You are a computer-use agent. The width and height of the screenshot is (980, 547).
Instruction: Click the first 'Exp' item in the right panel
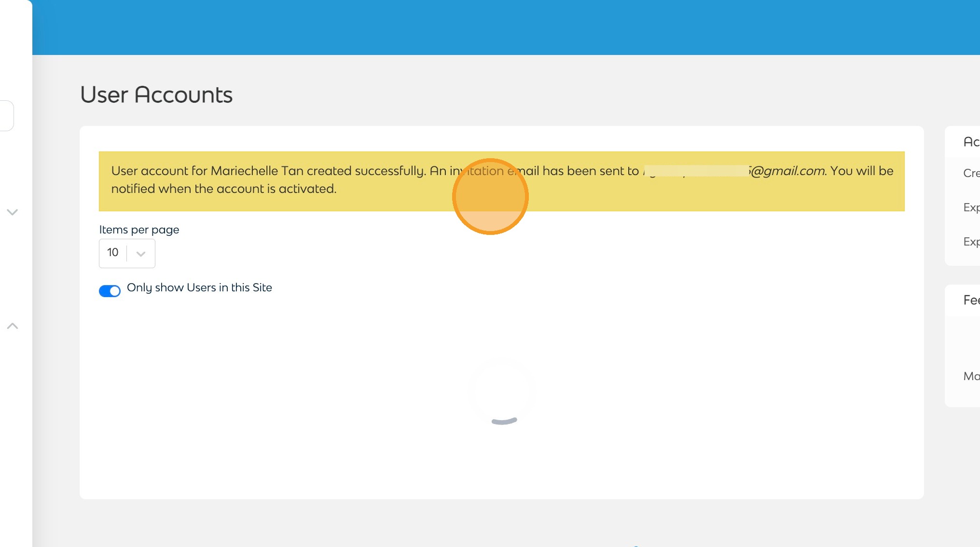(x=971, y=207)
